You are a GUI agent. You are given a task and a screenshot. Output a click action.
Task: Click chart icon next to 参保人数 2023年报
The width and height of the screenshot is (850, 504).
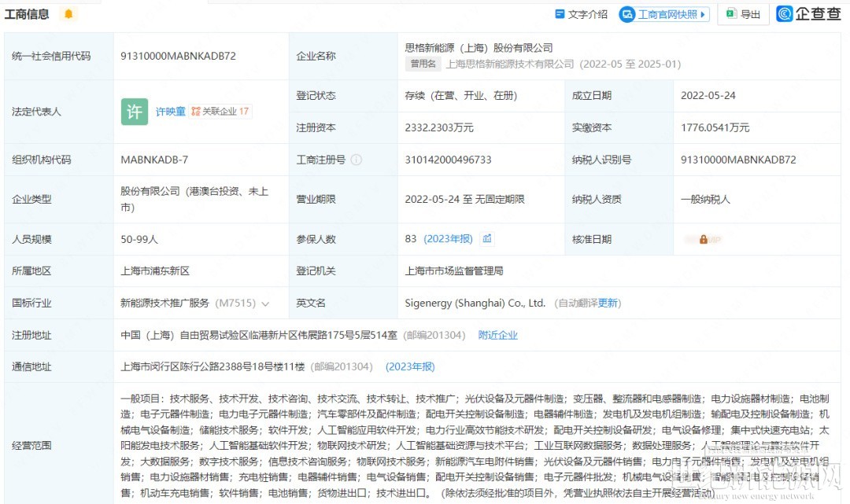(x=487, y=239)
